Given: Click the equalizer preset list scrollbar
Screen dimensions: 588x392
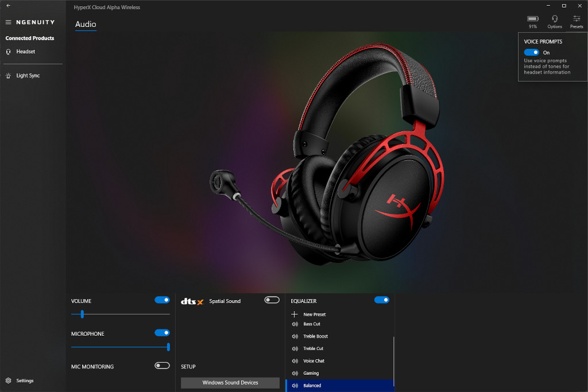Looking at the screenshot, I should pyautogui.click(x=394, y=360).
